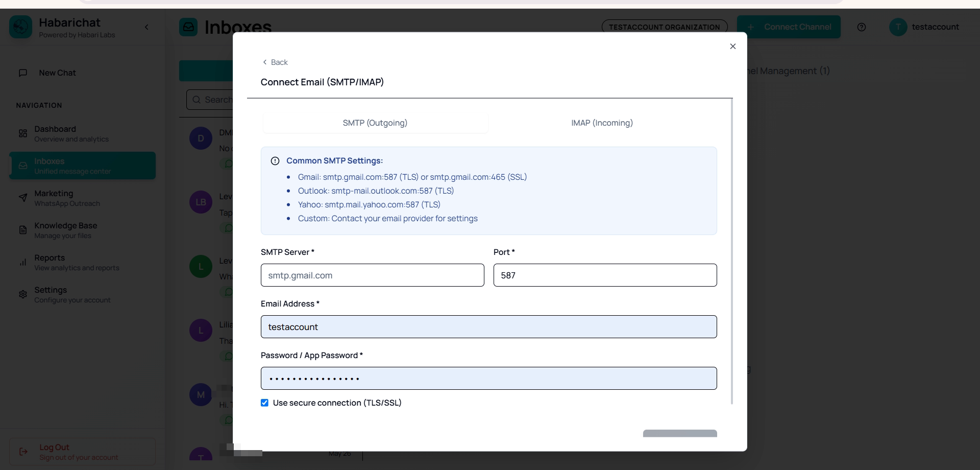
Task: Click the Settings gear icon
Action: [23, 294]
